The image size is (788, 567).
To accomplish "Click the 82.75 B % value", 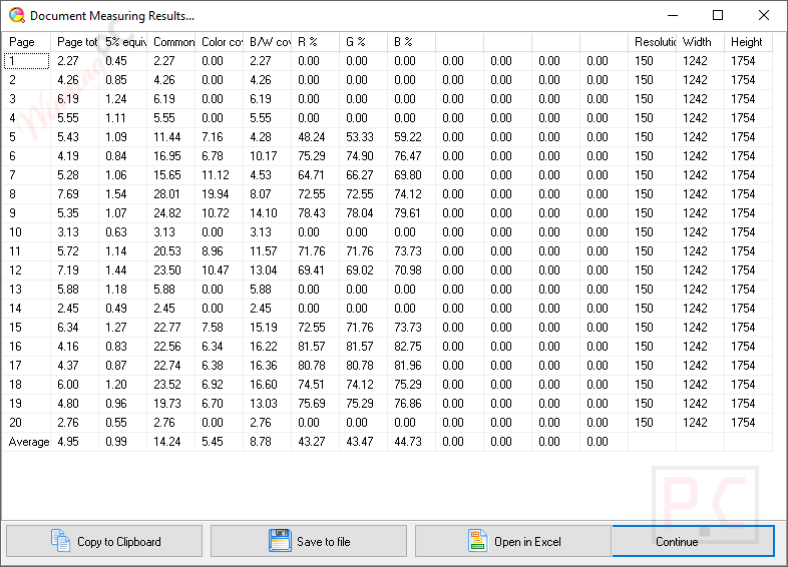I will (408, 346).
